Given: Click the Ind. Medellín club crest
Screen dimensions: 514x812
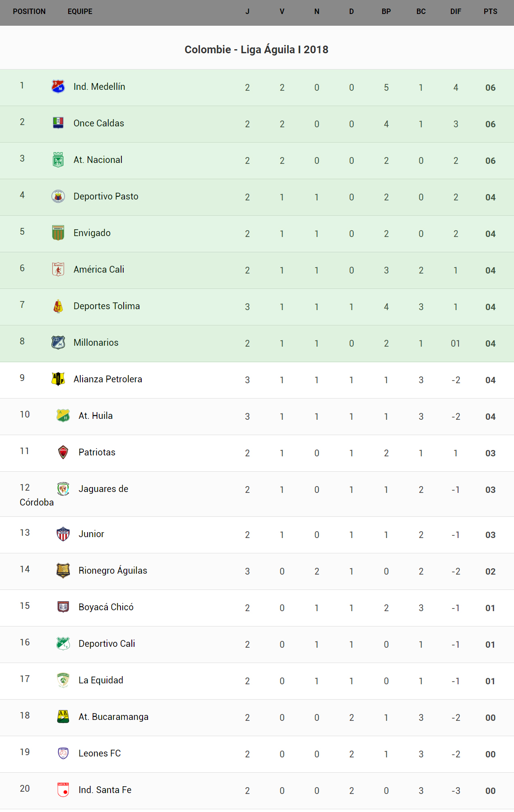Looking at the screenshot, I should 58,86.
